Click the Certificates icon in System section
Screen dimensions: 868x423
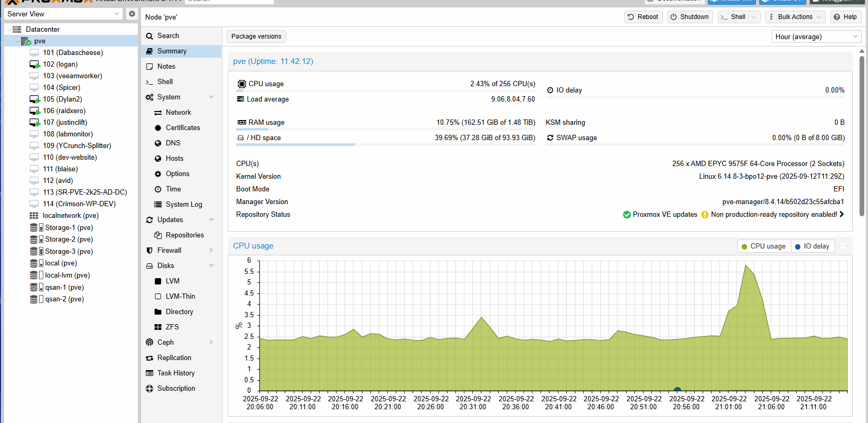[x=158, y=128]
